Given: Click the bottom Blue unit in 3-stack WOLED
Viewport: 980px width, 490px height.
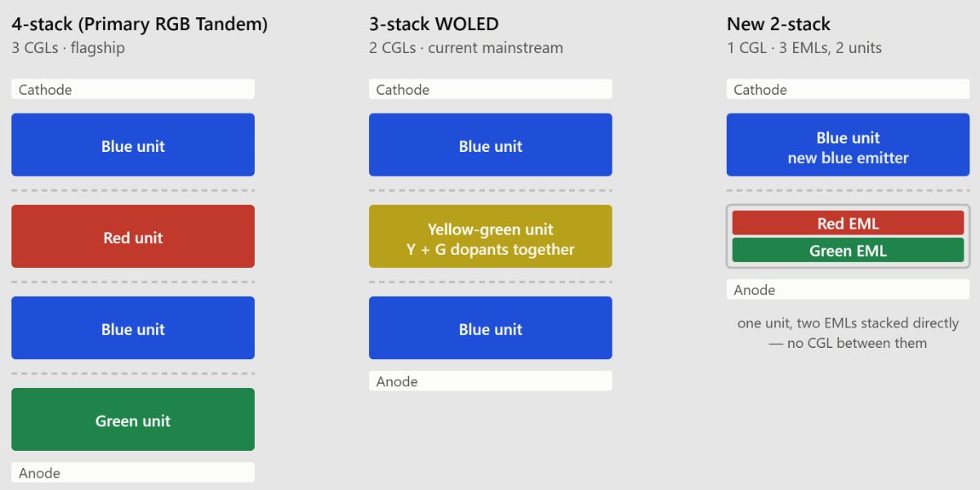Looking at the screenshot, I should point(491,328).
